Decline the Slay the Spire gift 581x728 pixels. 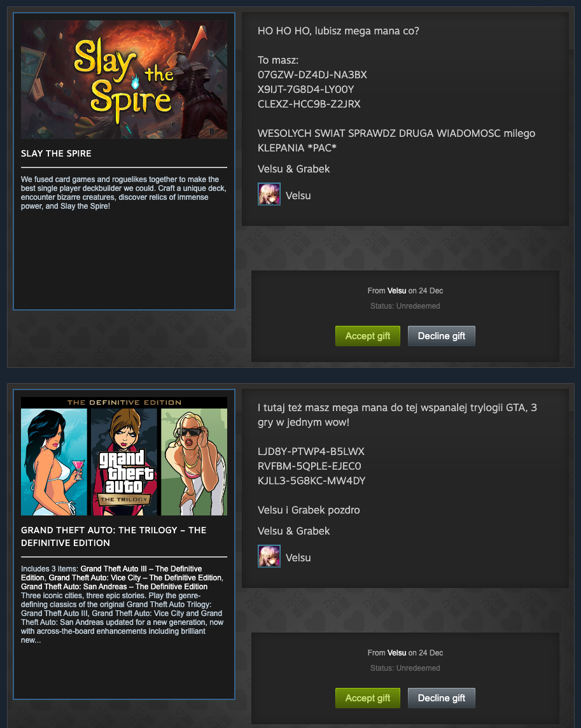pyautogui.click(x=441, y=335)
